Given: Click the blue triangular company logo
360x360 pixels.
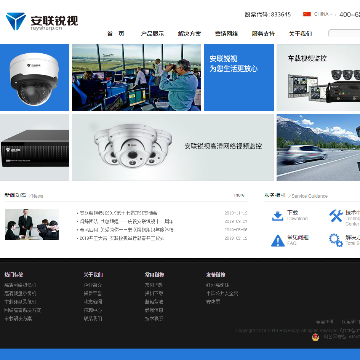Looking at the screenshot, I should 16,21.
